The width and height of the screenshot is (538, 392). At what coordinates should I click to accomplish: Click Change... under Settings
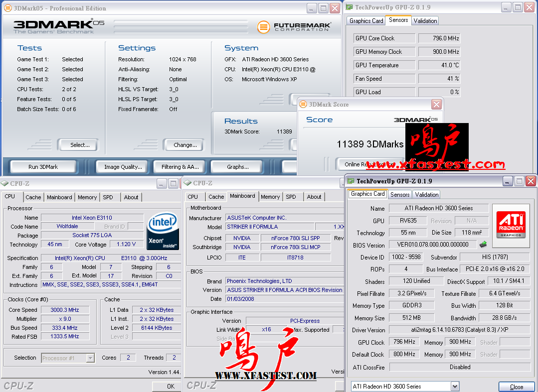tap(183, 145)
